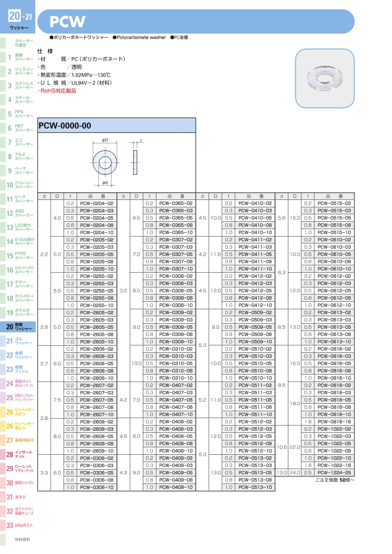Click the RoHS対応製品 red text
392x554 pixels.
(57, 91)
